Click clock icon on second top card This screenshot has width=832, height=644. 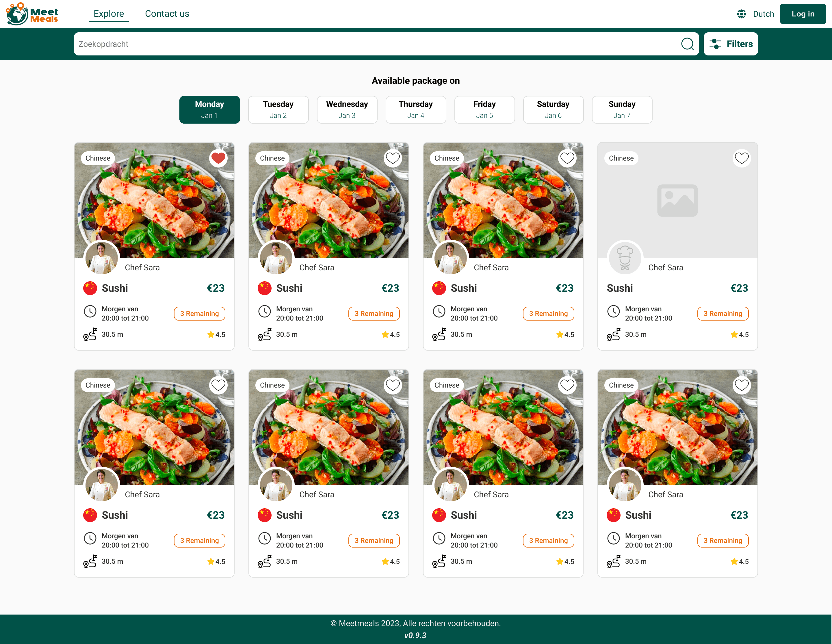point(264,312)
